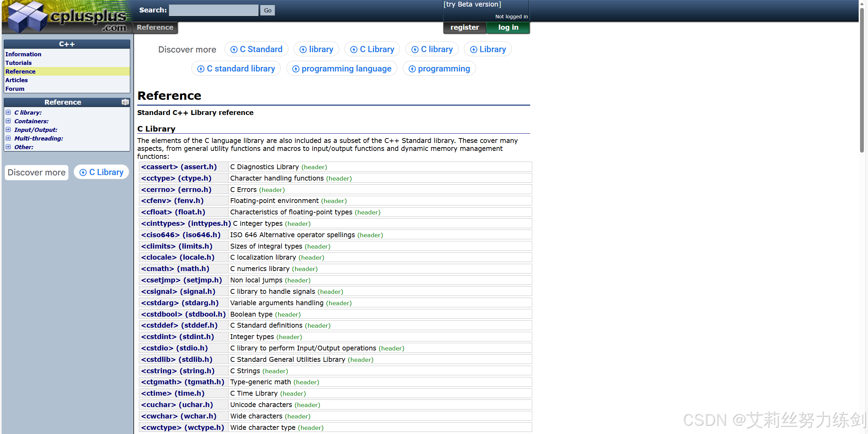Open the <cmath> (math.h) header link
Image resolution: width=868 pixels, height=434 pixels.
175,269
